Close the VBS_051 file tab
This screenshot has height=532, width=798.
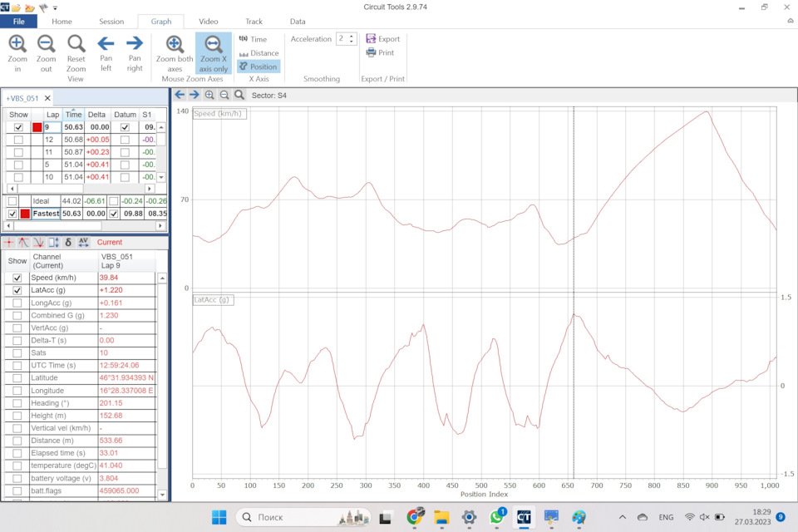(x=47, y=98)
